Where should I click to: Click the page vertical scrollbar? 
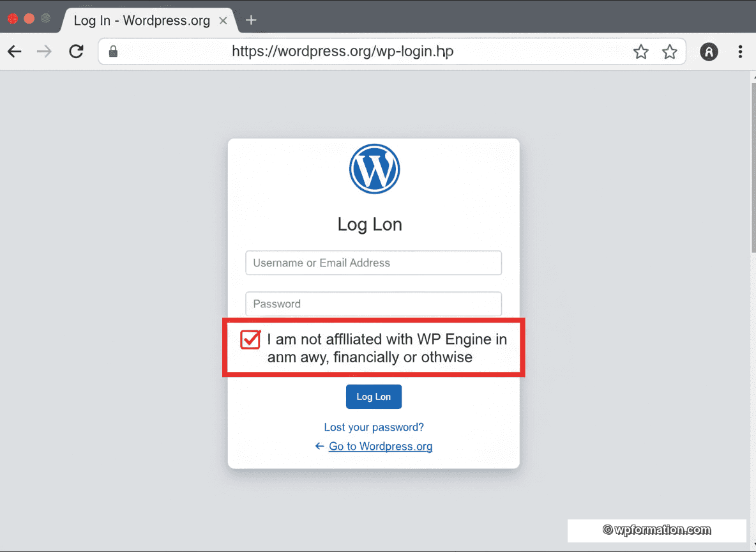[x=753, y=167]
